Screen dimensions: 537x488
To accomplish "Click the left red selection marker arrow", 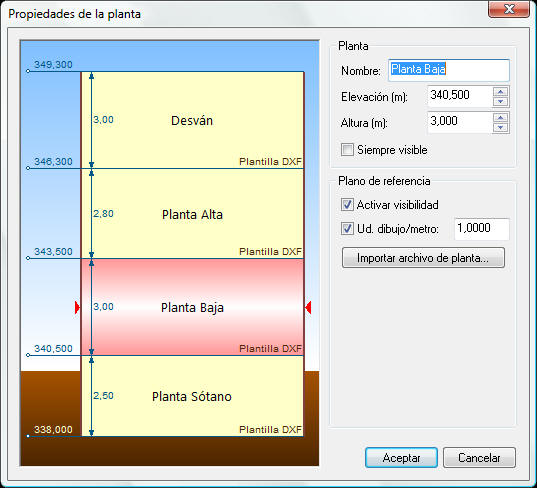I will point(77,307).
